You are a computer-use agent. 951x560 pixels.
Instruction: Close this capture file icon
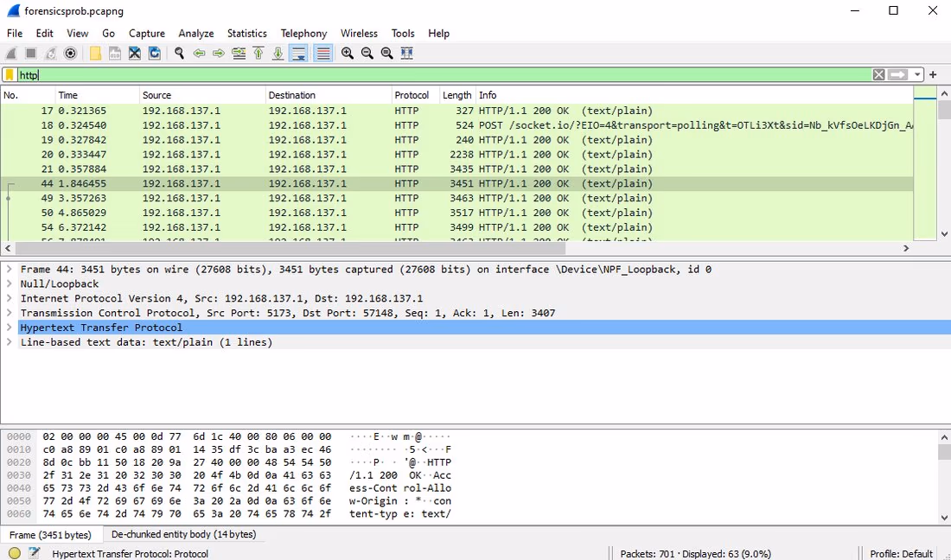[135, 54]
